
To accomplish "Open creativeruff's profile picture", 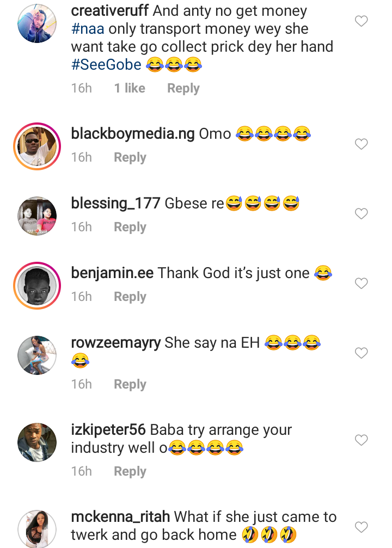I will click(37, 23).
